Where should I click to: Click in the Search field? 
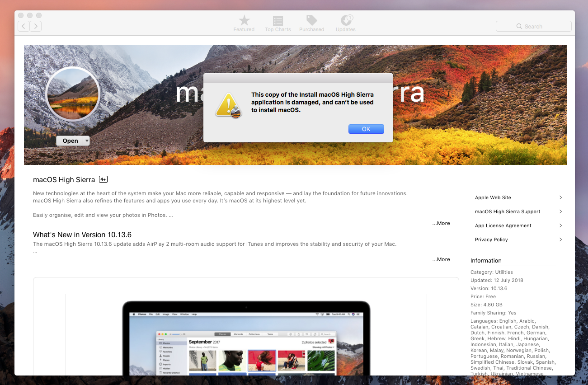(x=533, y=26)
